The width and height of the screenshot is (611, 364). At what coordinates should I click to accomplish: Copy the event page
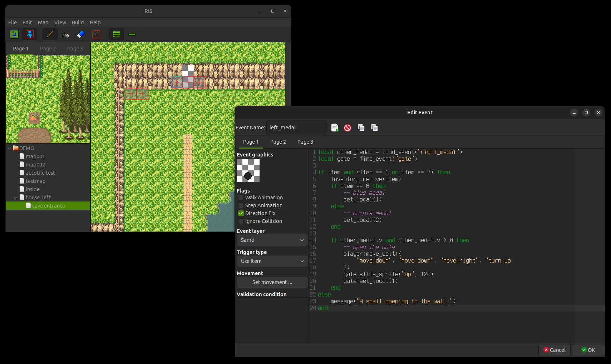(361, 128)
